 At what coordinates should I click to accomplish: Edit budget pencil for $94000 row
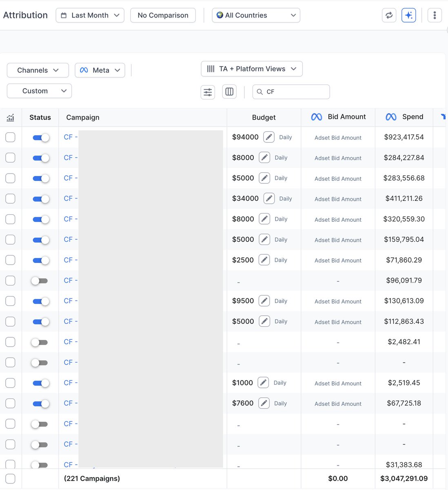268,137
